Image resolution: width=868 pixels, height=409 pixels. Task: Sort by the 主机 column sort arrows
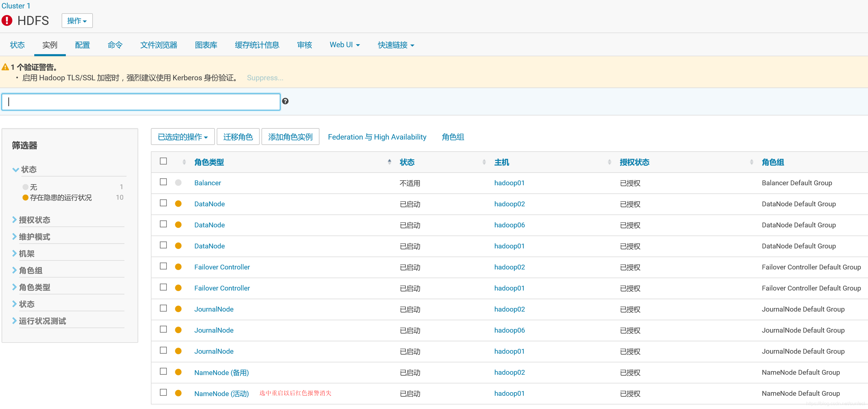[x=609, y=162]
